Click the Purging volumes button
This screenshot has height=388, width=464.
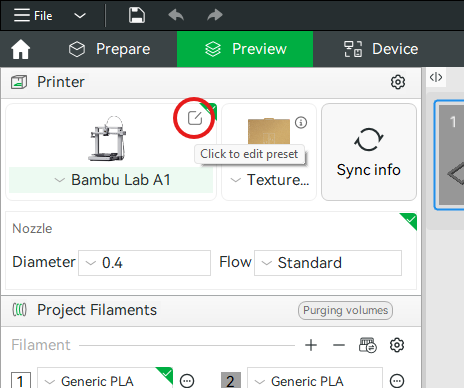click(345, 311)
